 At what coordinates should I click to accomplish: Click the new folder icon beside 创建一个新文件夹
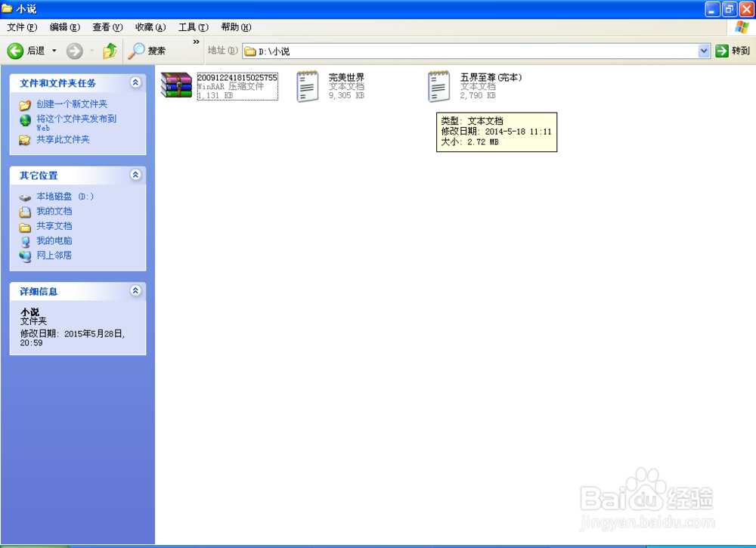coord(25,104)
